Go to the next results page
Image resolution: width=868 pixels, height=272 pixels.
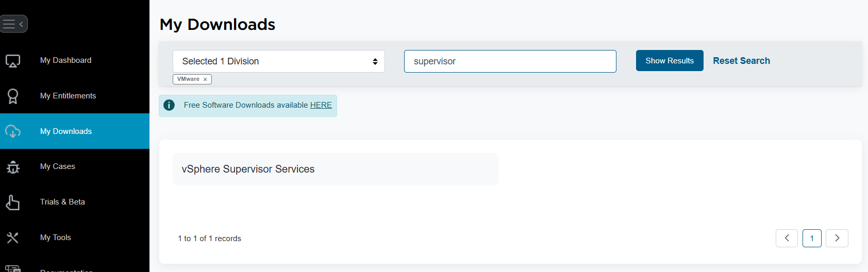pyautogui.click(x=837, y=238)
